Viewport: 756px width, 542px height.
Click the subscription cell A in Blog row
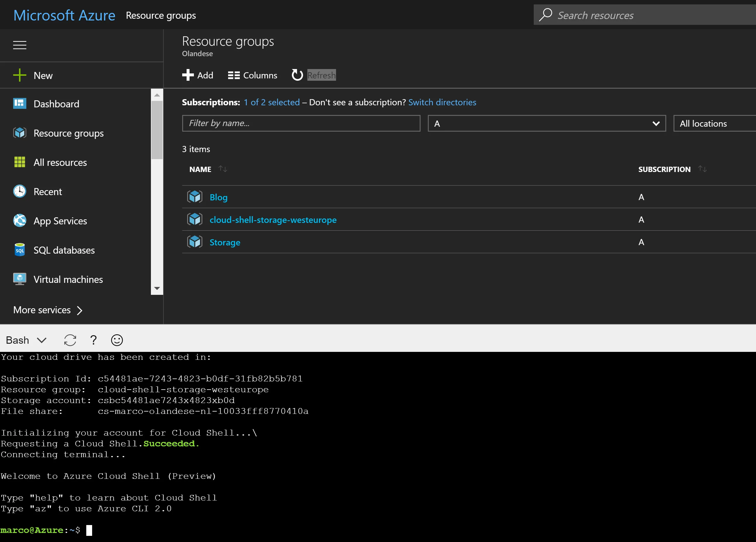641,197
